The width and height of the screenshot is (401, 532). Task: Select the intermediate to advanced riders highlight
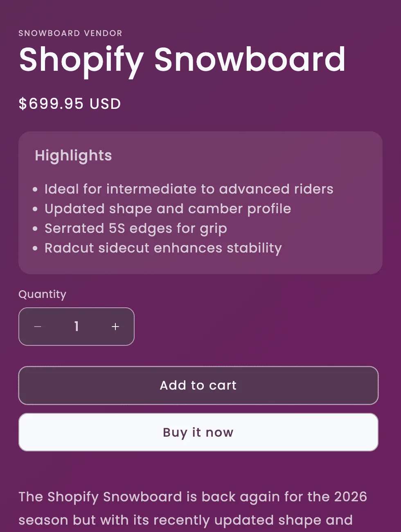[x=189, y=189]
